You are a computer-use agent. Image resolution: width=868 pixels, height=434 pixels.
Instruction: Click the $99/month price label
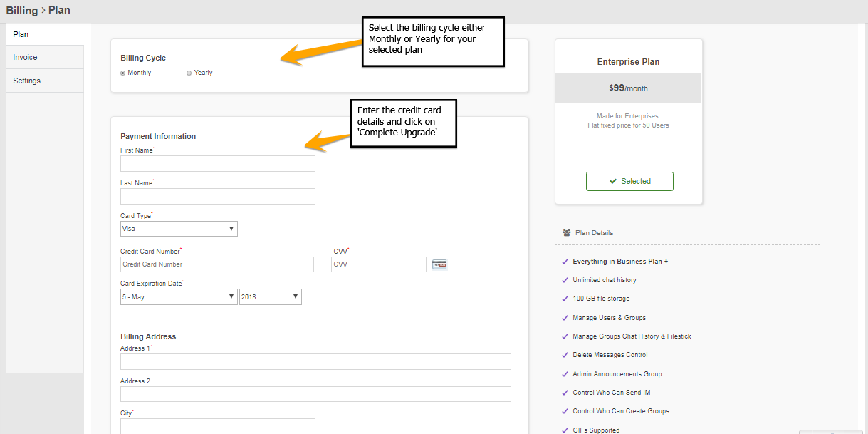coord(628,88)
